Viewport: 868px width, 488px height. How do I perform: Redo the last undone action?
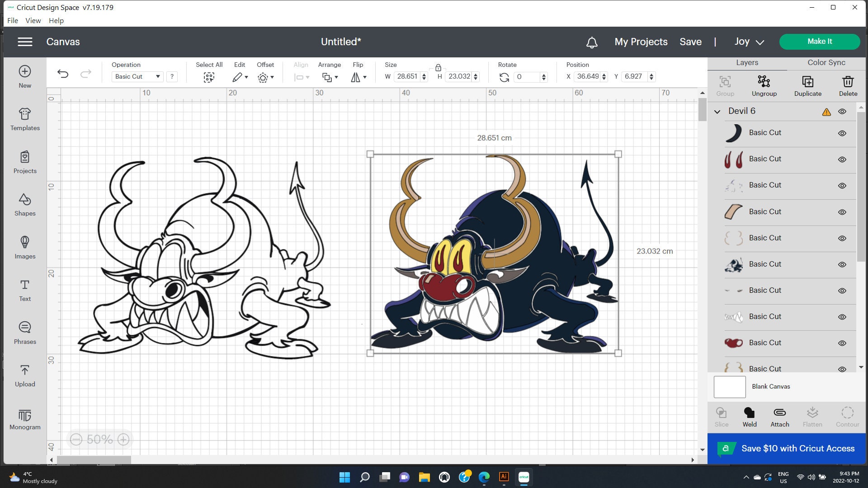pos(86,74)
